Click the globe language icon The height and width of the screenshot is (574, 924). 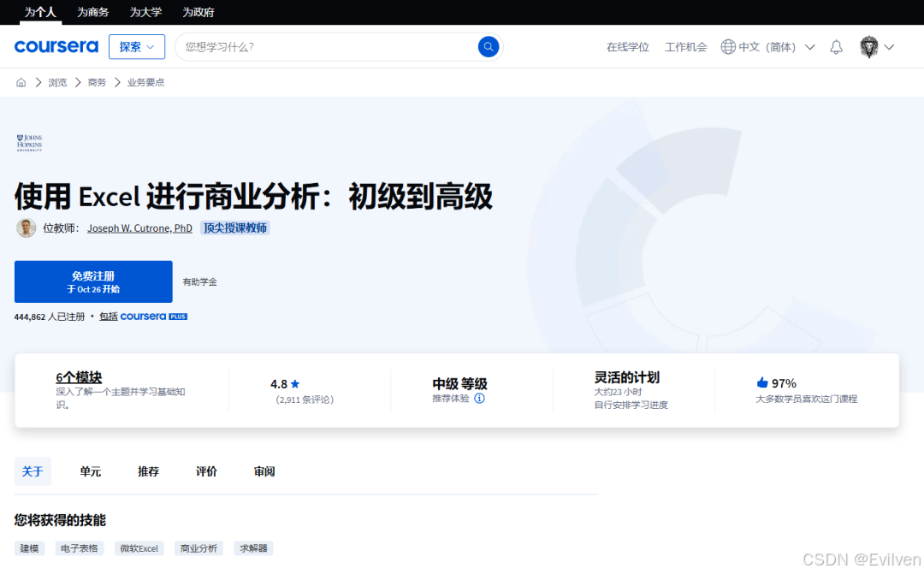tap(728, 46)
